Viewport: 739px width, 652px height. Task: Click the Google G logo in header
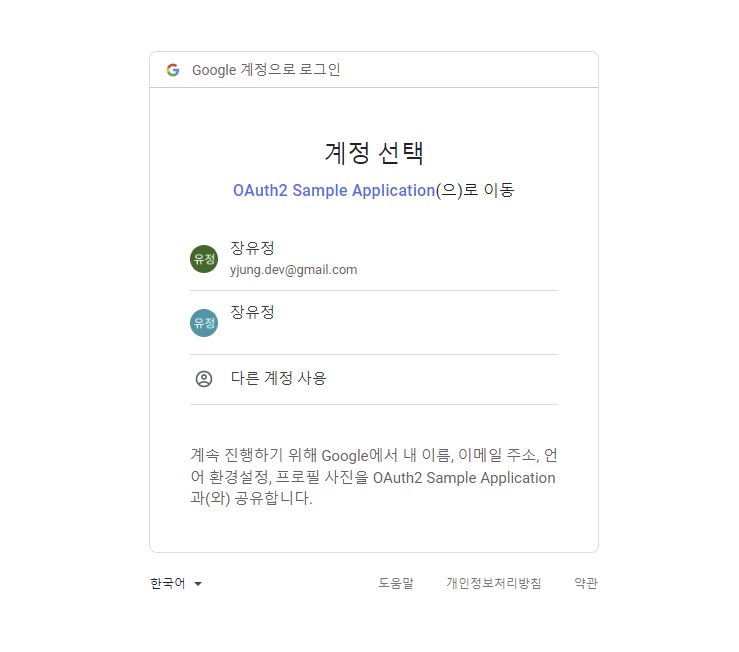coord(173,70)
